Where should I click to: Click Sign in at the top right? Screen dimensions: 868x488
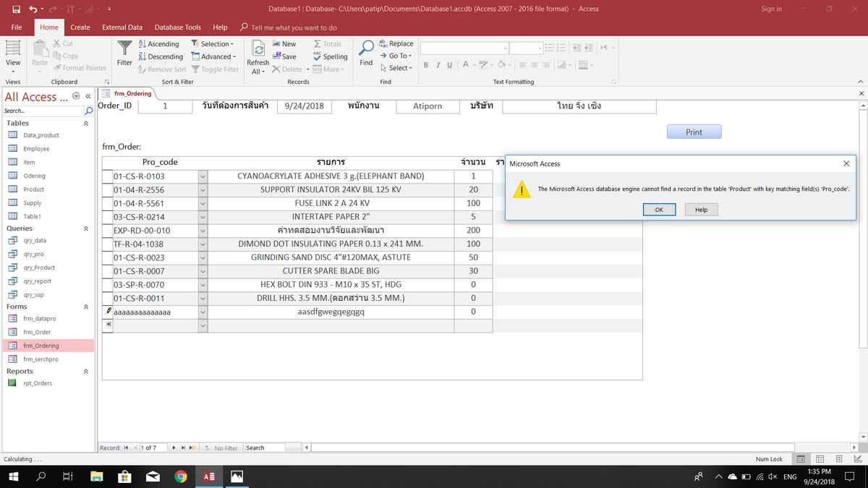(x=771, y=9)
